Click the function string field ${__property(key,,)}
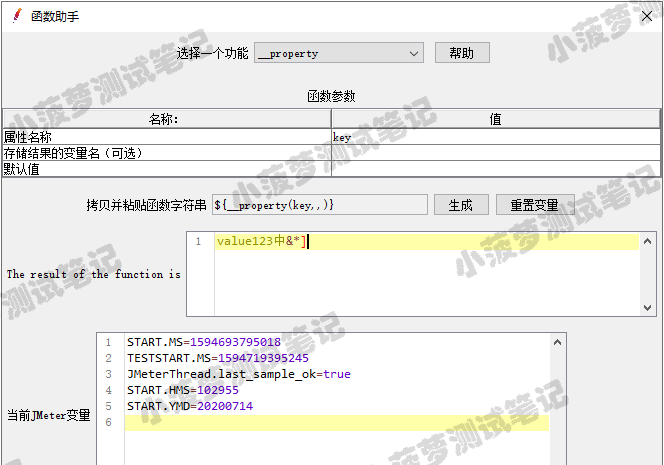 pos(320,205)
